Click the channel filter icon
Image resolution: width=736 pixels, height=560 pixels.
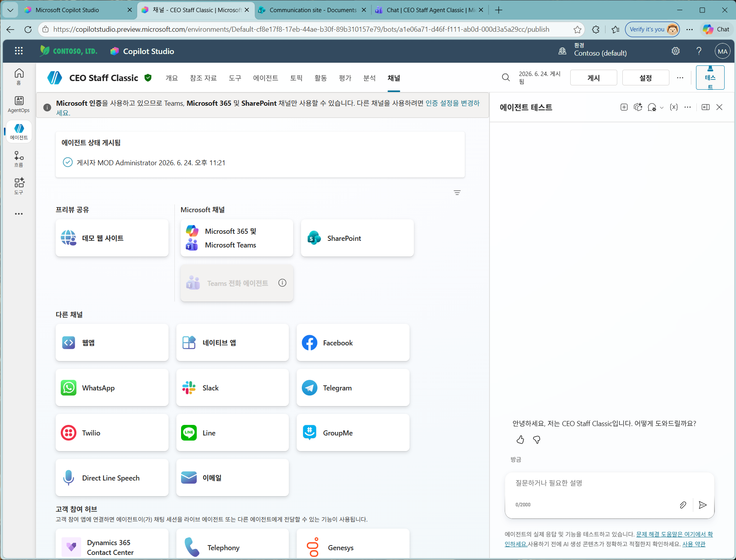(457, 193)
